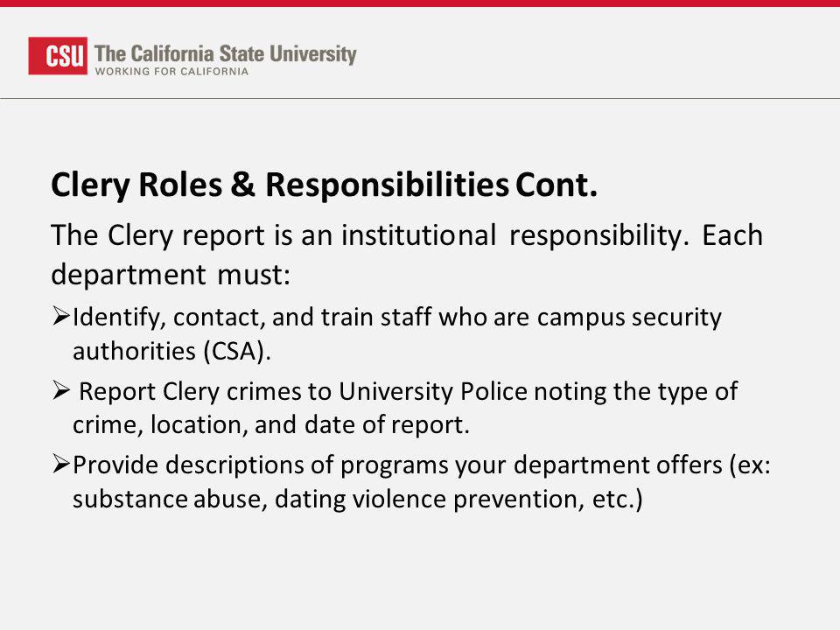The height and width of the screenshot is (630, 840).
Task: Click the 'Working for California' tagline
Action: point(172,71)
